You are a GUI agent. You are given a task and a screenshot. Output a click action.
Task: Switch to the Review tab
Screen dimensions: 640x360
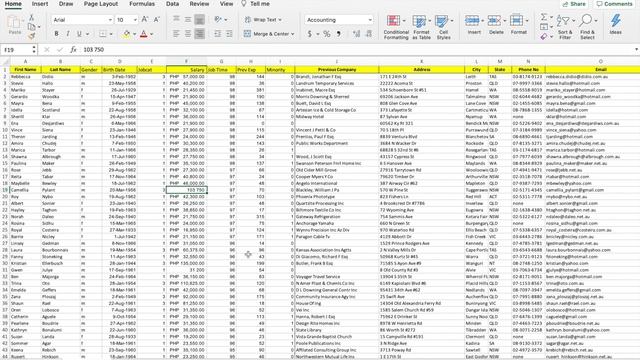[x=199, y=4]
